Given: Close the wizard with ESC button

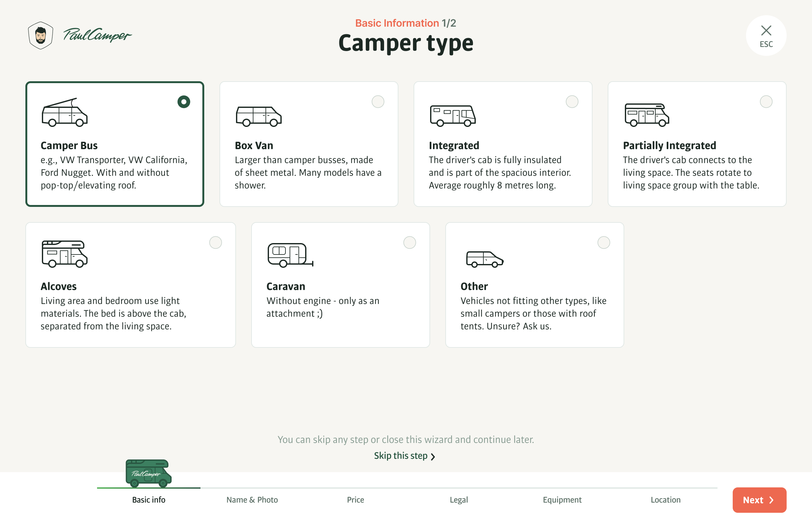Looking at the screenshot, I should pos(766,36).
